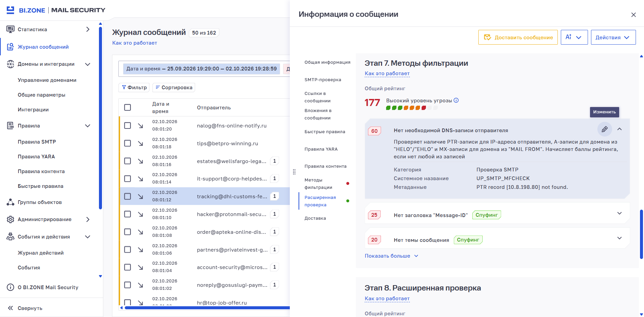Click the Доставить сообщение button
Screen dimensions: 644x317
(518, 37)
